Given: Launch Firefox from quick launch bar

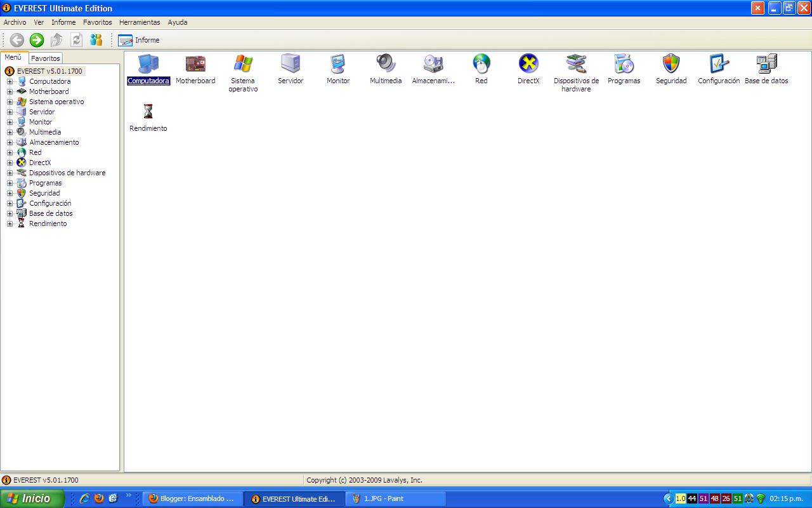Looking at the screenshot, I should pyautogui.click(x=99, y=498).
